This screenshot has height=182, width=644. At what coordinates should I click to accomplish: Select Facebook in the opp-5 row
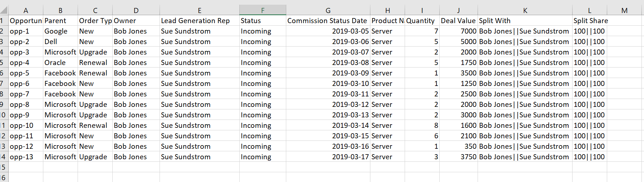60,73
